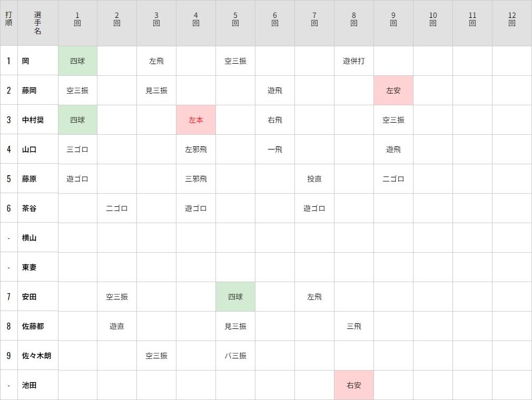The height and width of the screenshot is (400, 532).
Task: Select the red 左本 home run cell
Action: 196,120
